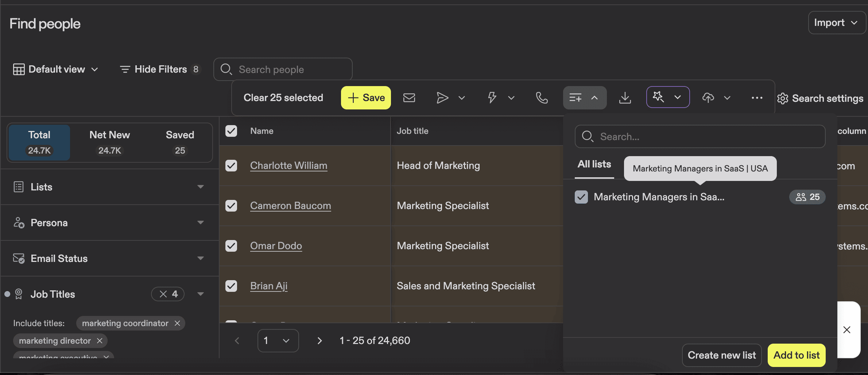The image size is (868, 375).
Task: Expand the Persona filter section
Action: (x=201, y=223)
